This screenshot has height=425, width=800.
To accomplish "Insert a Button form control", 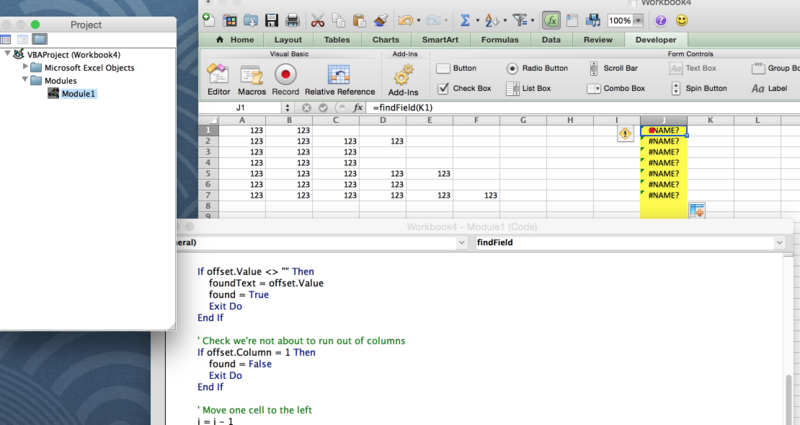I will [456, 68].
